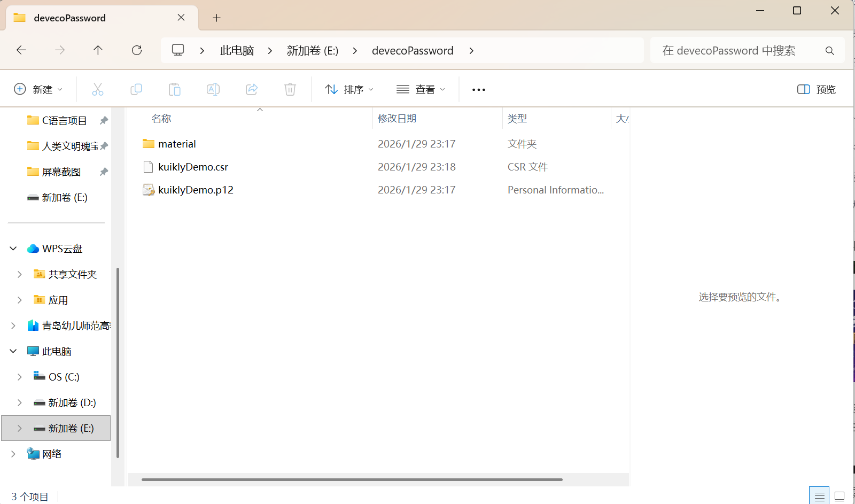The height and width of the screenshot is (504, 855).
Task: Click the Rename icon in toolbar
Action: 213,89
